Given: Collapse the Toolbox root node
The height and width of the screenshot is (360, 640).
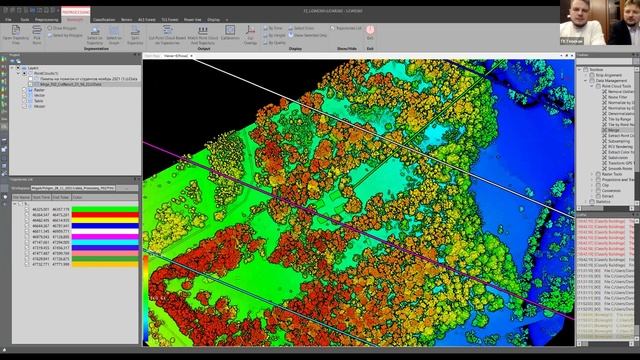Looking at the screenshot, I should point(580,70).
